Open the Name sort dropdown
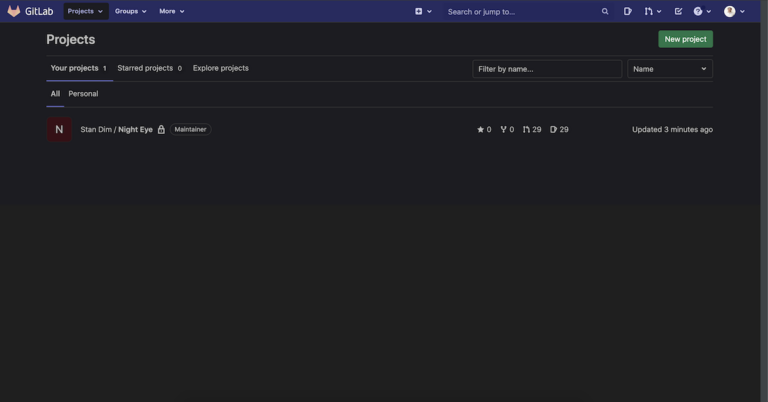Viewport: 768px width, 402px height. coord(670,69)
